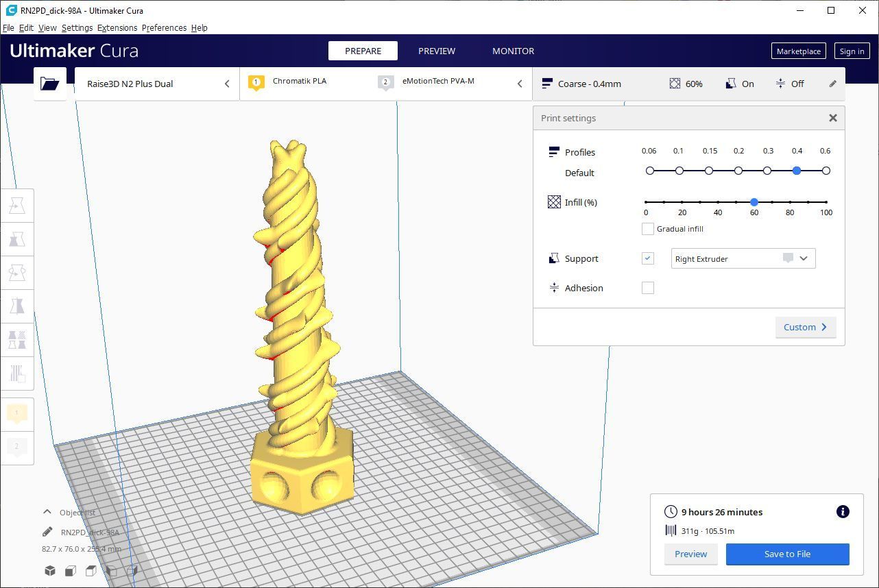Switch to front view cube icon
879x588 pixels.
tap(70, 570)
